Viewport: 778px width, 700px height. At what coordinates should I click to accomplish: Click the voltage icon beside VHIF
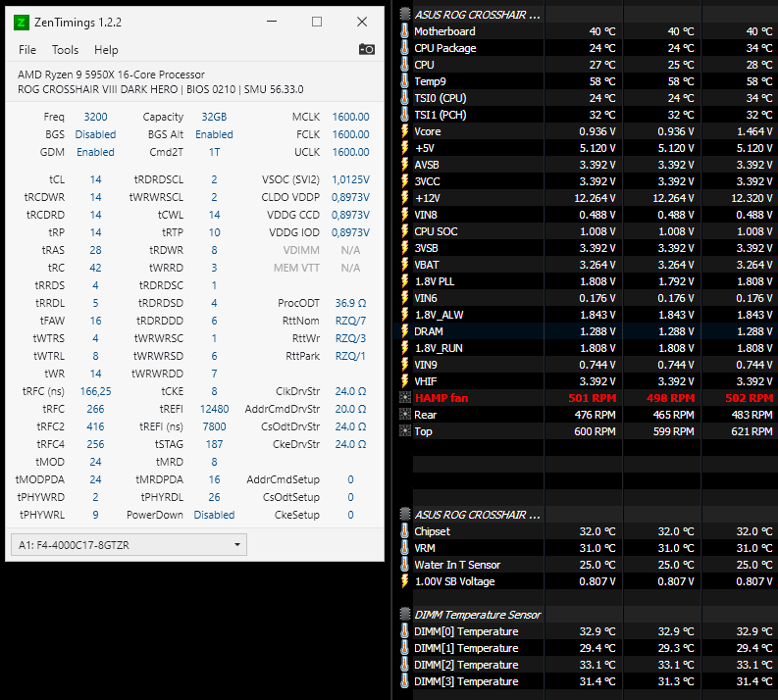405,381
